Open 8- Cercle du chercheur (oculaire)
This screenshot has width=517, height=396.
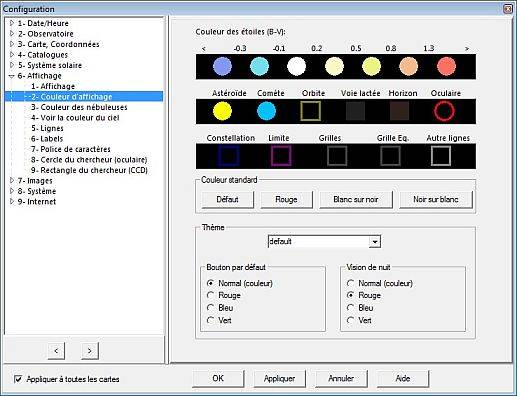[89, 160]
